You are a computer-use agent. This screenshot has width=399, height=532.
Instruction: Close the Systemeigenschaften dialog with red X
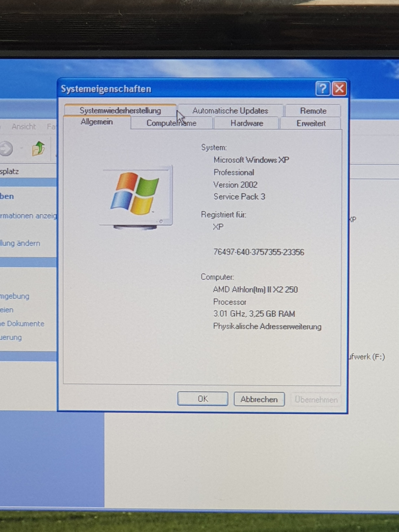(339, 89)
